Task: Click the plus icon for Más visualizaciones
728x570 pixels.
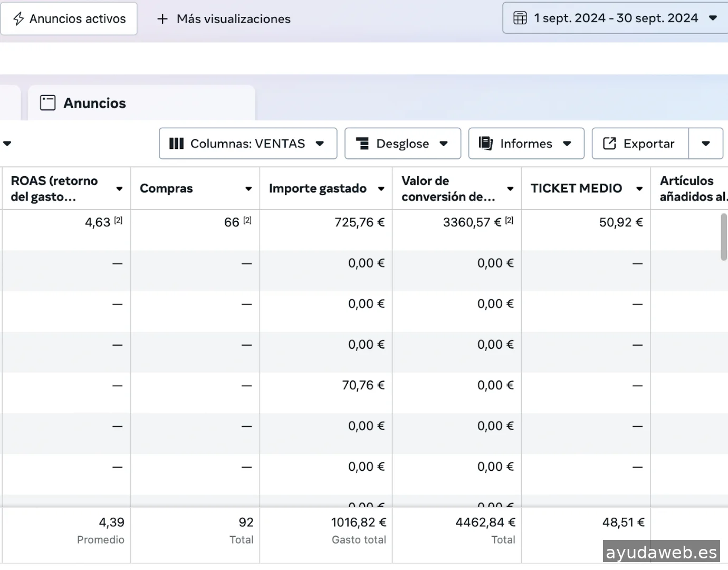Action: (162, 19)
